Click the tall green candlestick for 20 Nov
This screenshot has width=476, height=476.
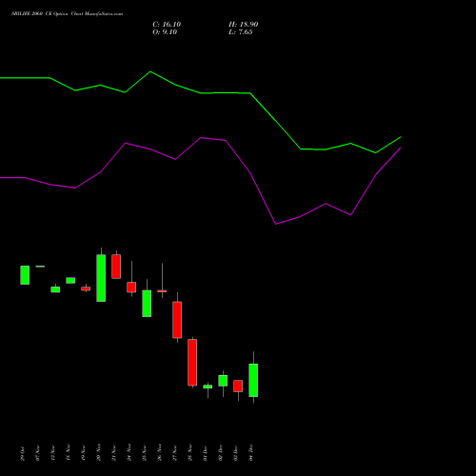101,278
